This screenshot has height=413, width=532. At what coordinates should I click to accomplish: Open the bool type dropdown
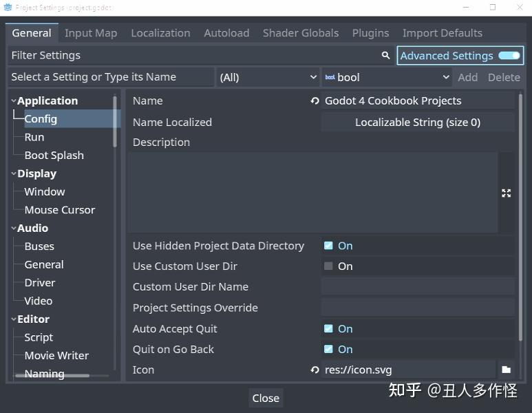pyautogui.click(x=387, y=77)
